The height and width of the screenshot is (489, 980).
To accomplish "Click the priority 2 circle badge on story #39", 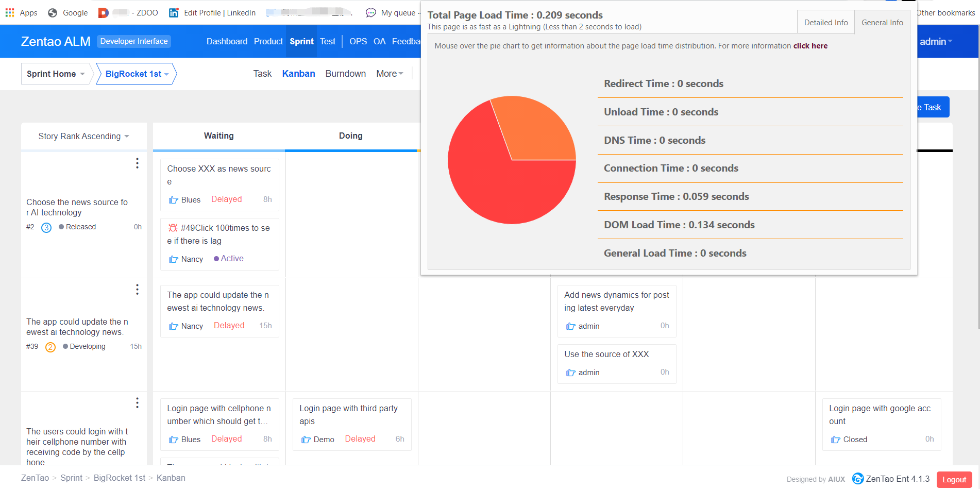I will coord(50,347).
